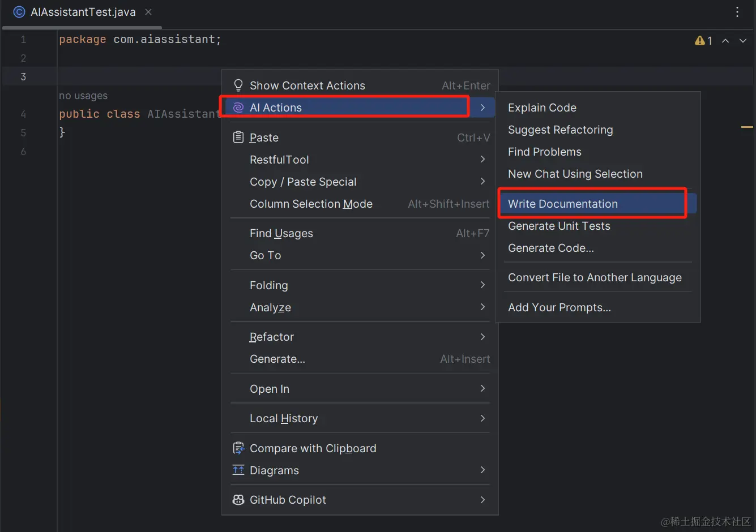The height and width of the screenshot is (532, 756).
Task: Close the AIAssistantTest.java tab
Action: [148, 12]
